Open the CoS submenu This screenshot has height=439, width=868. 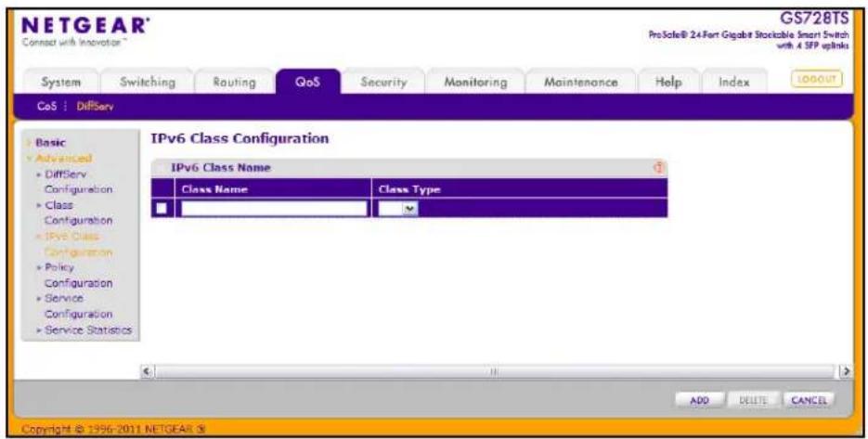click(46, 107)
